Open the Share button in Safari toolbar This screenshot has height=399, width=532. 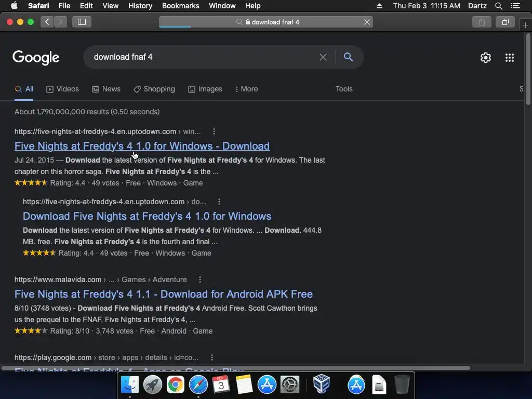click(x=482, y=22)
